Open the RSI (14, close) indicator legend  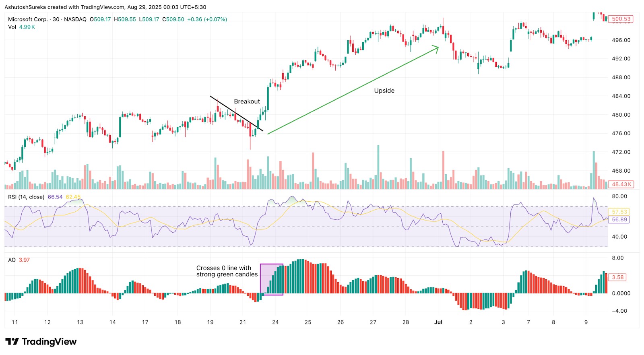[26, 197]
